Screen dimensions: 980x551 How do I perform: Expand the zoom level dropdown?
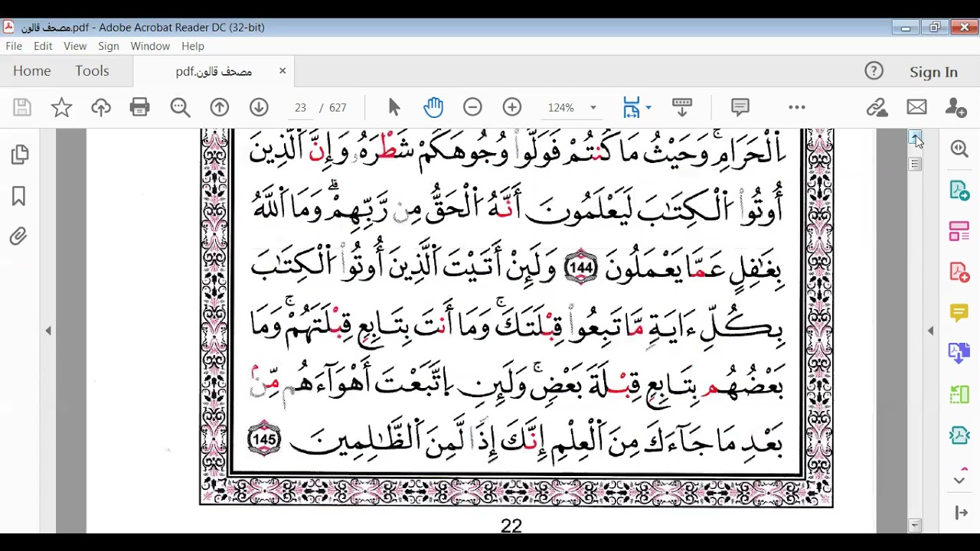(593, 108)
